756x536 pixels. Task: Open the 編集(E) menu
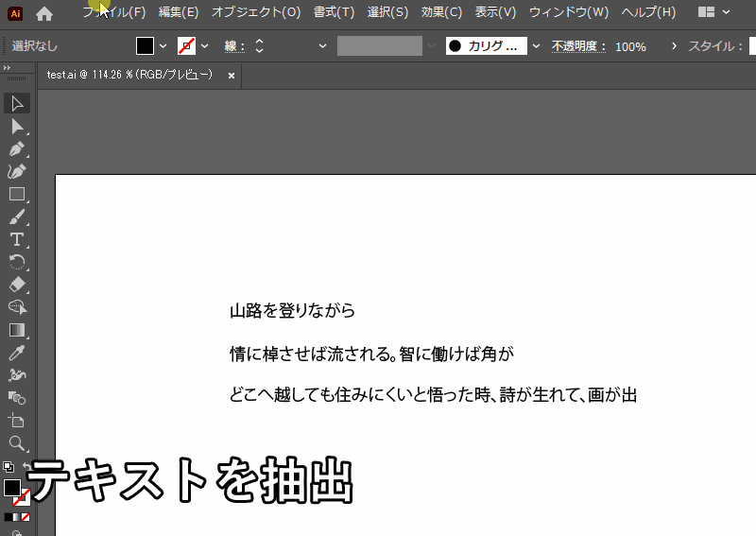tap(179, 12)
